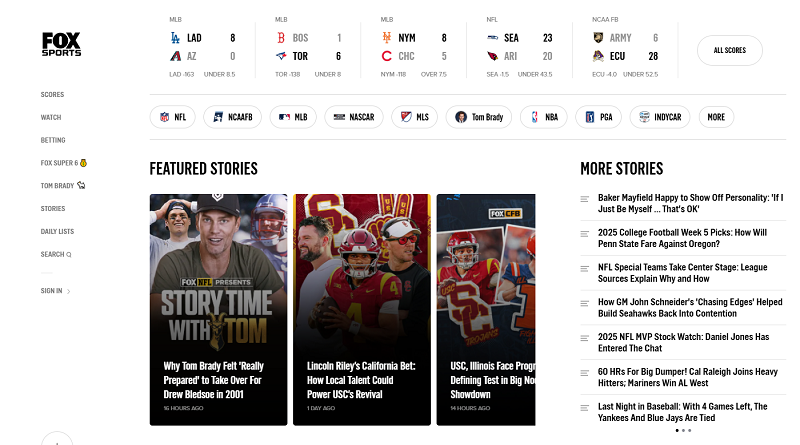Open the Story Time with Tom card
This screenshot has height=445, width=800.
click(x=218, y=309)
